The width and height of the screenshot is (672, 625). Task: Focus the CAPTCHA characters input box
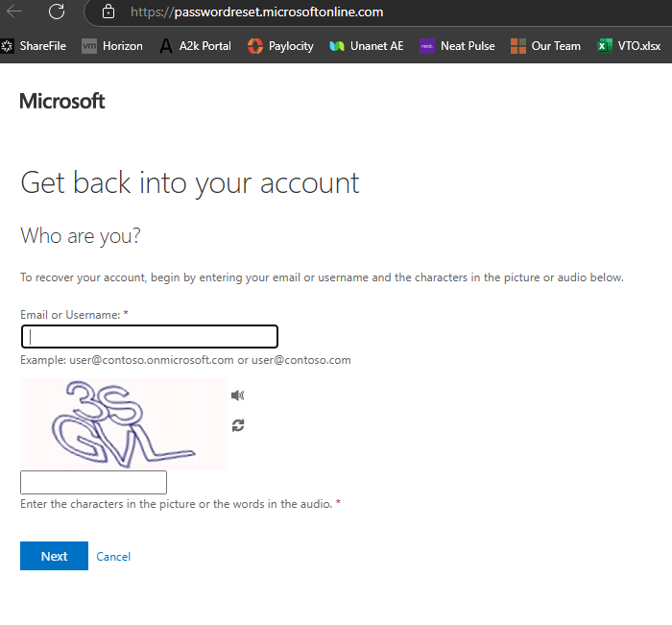point(93,482)
